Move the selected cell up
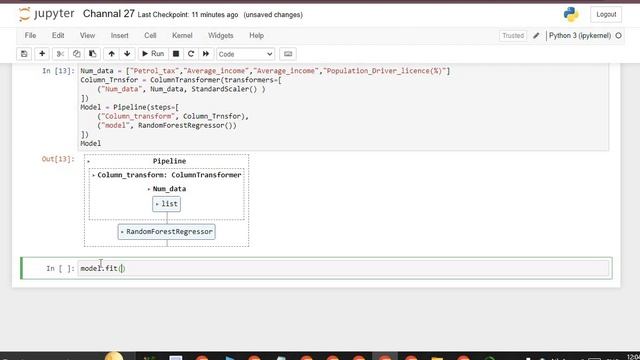This screenshot has height=360, width=640. coord(111,54)
